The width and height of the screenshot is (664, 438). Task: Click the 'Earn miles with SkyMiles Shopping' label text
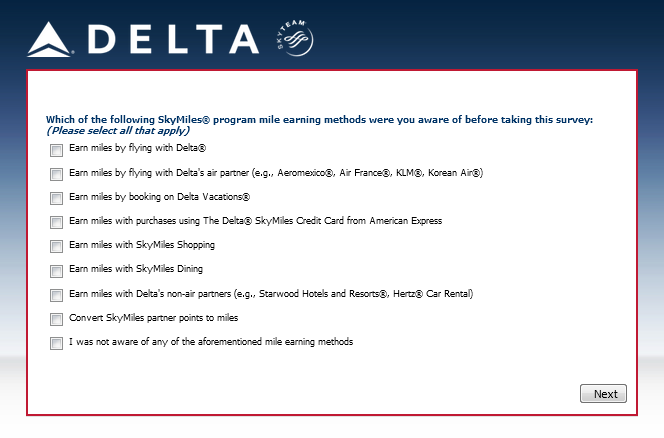142,245
